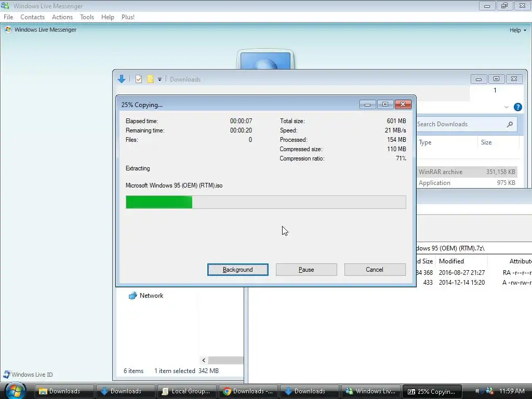The image size is (532, 399).
Task: Click the blue help question mark icon
Action: 518,107
